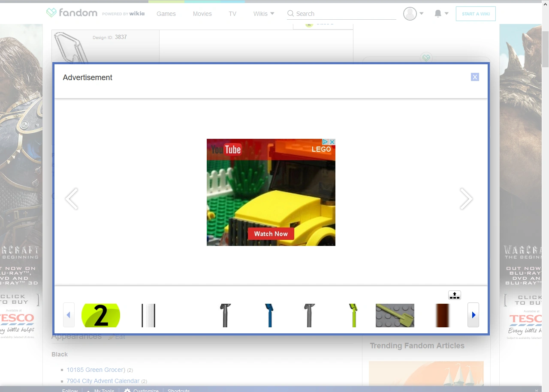Go to the next lightbox image
The width and height of the screenshot is (549, 392).
pos(466,199)
